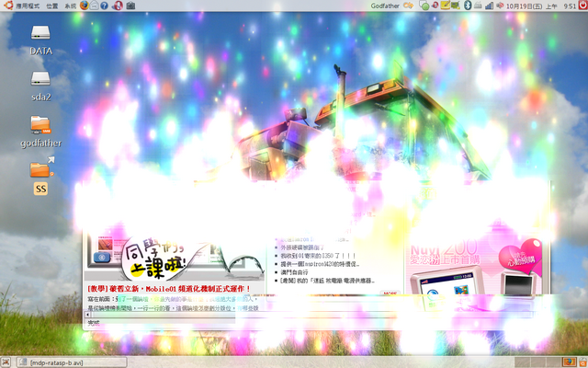Open the 澳門自由行 forum link
The width and height of the screenshot is (588, 368).
(x=294, y=272)
